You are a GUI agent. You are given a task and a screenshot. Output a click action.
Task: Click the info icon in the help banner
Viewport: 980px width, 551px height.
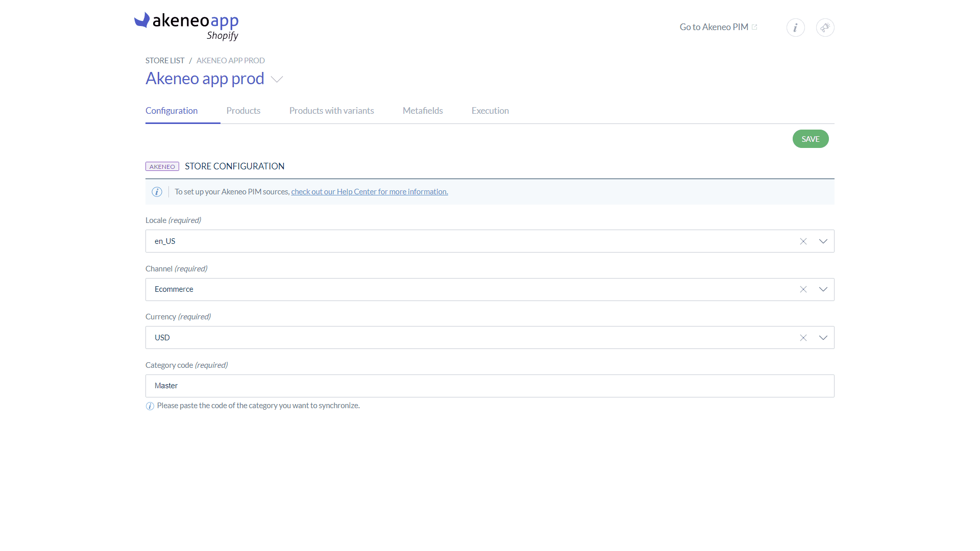(x=157, y=192)
